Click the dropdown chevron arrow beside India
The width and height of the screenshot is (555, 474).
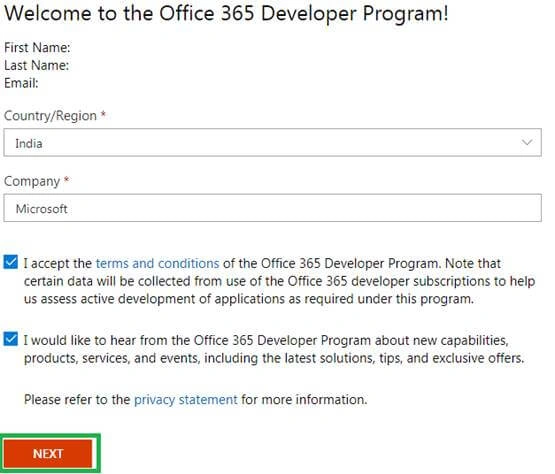527,143
